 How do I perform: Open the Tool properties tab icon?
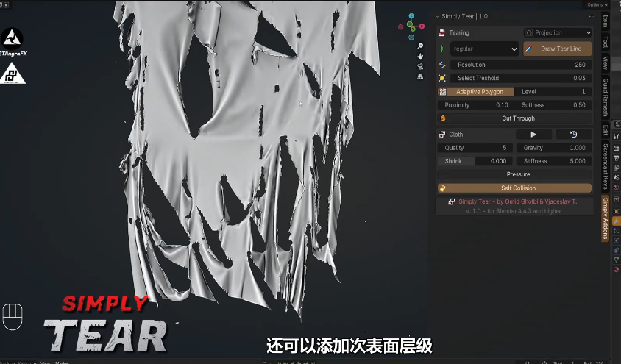coord(617,136)
